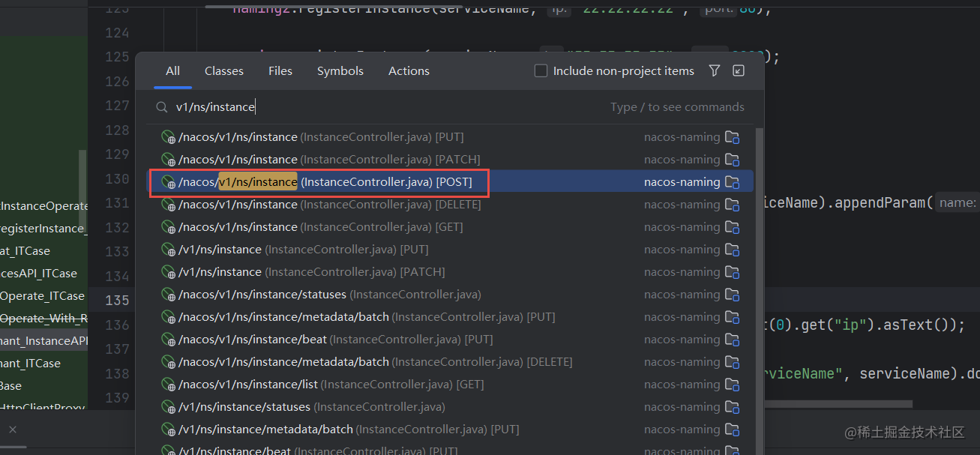Viewport: 980px width, 455px height.
Task: Switch to the All tab
Action: 172,71
